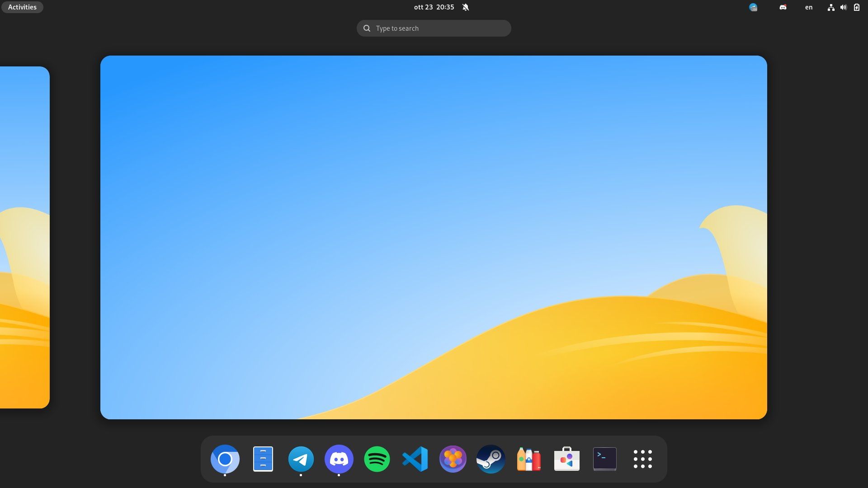
Task: Open Chromium browser from dock
Action: coord(225,459)
